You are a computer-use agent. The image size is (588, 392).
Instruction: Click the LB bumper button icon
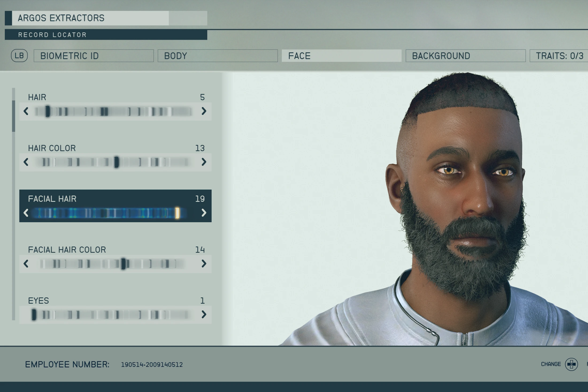[19, 56]
